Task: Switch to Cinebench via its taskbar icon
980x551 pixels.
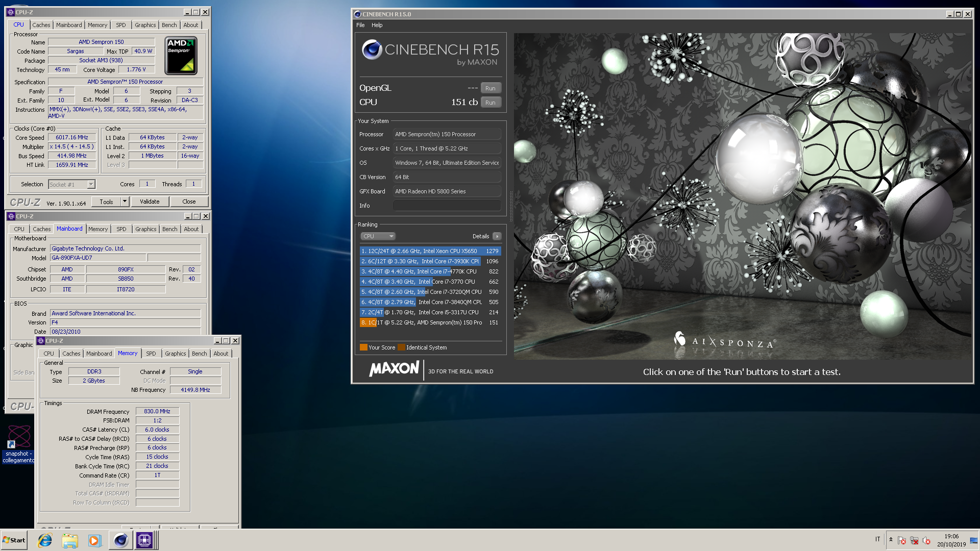Action: [x=120, y=540]
